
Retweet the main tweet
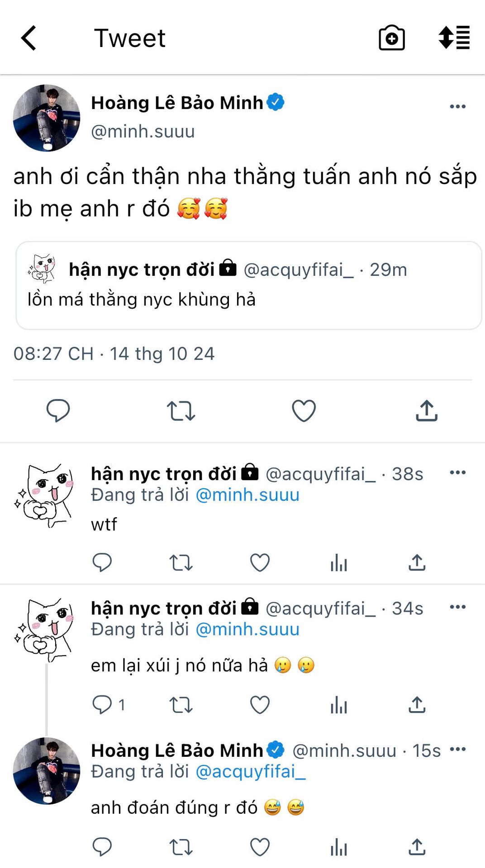(181, 410)
